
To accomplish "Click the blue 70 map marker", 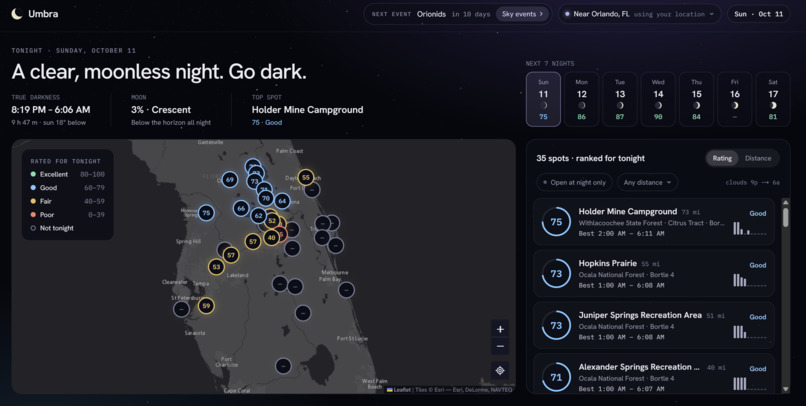I will point(265,198).
